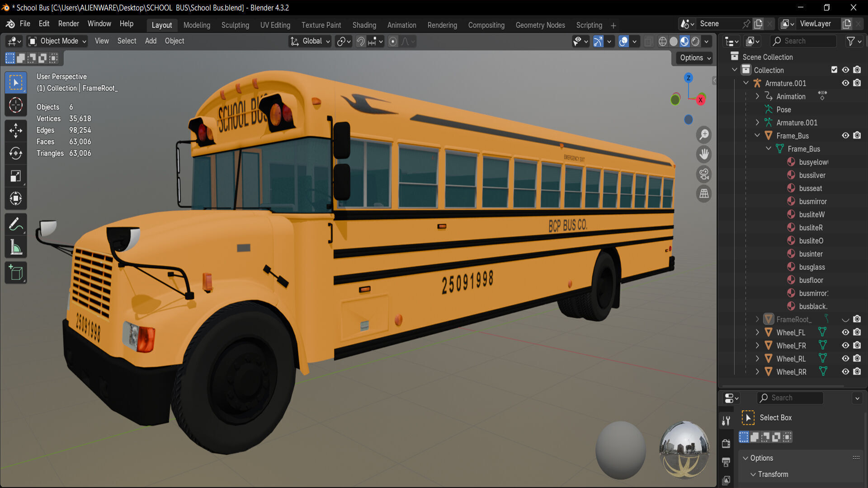Click the X axis on navigation gizmo
The height and width of the screenshot is (488, 868).
[701, 100]
